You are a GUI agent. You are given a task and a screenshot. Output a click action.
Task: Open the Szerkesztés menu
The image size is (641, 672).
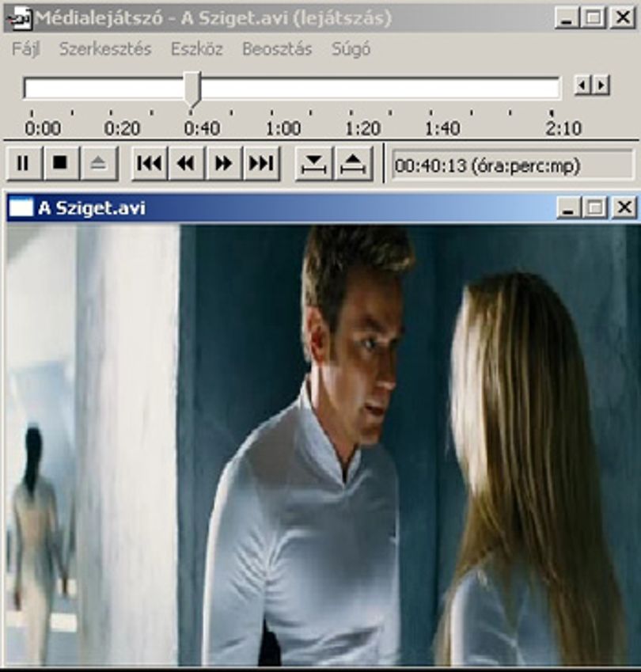105,49
